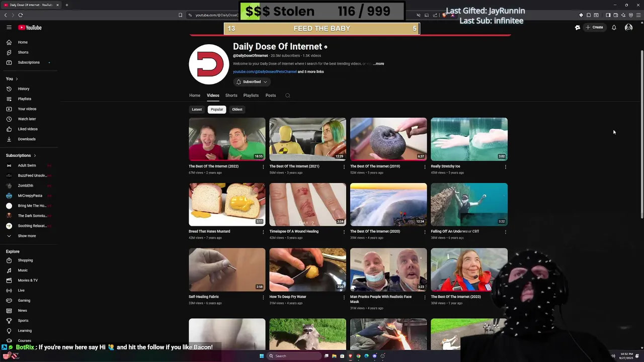Open MrCreepyPasta subscription channel

(x=29, y=196)
